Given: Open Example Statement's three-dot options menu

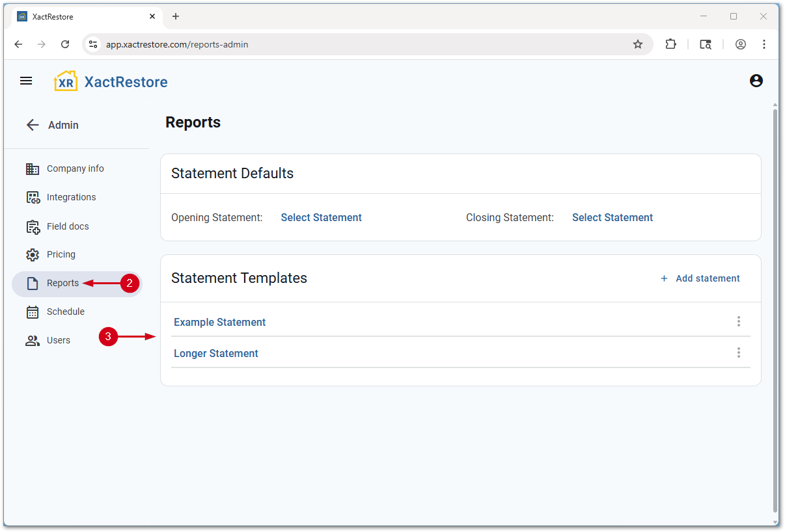Looking at the screenshot, I should [x=738, y=321].
